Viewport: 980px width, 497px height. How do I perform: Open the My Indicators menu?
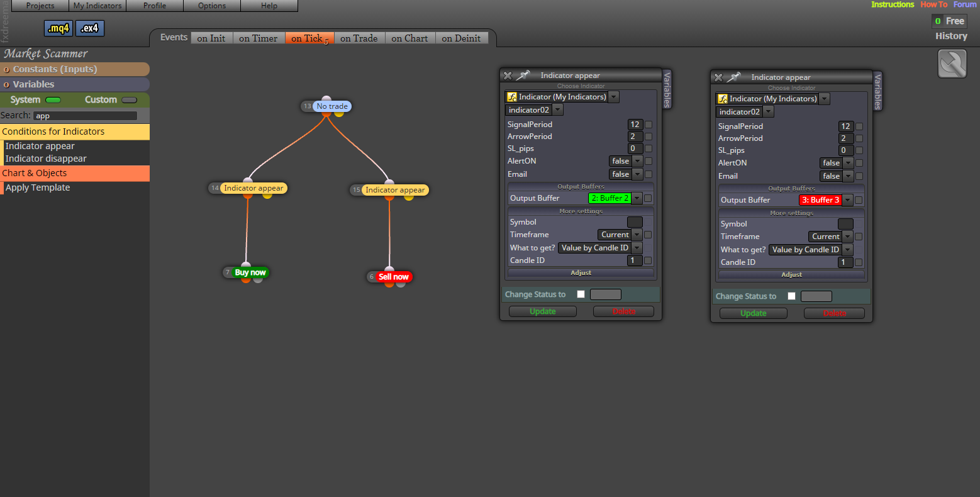coord(97,6)
